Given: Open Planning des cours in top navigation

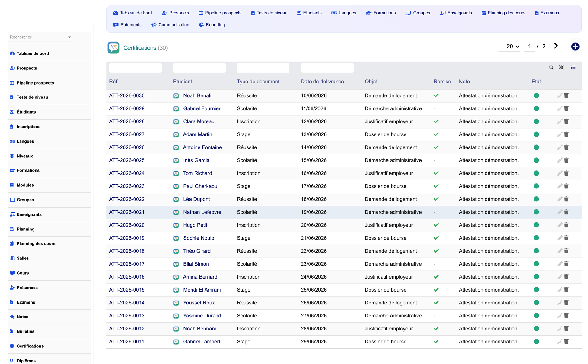Looking at the screenshot, I should pyautogui.click(x=503, y=13).
